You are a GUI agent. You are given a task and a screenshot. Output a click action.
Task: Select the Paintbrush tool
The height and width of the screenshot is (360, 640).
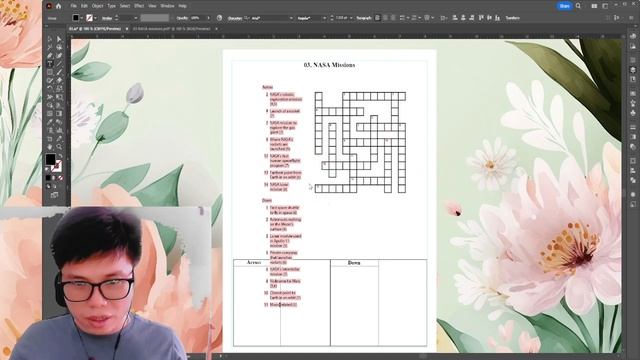(59, 72)
